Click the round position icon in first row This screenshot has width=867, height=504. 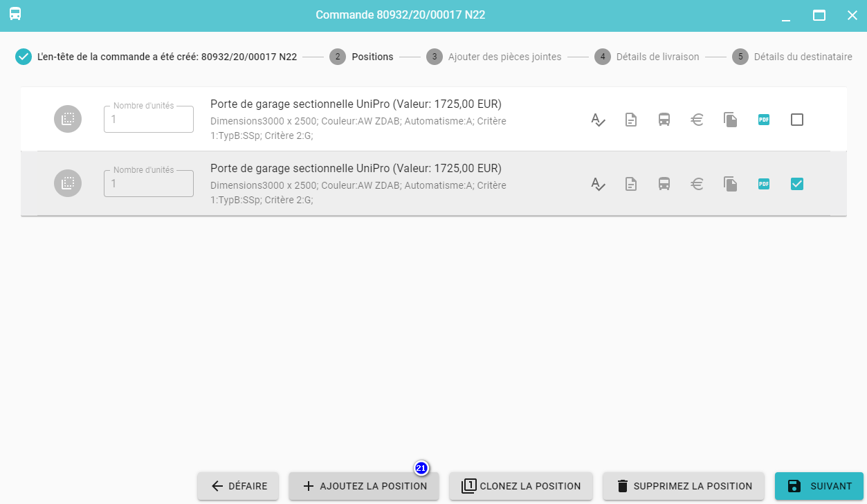point(68,120)
